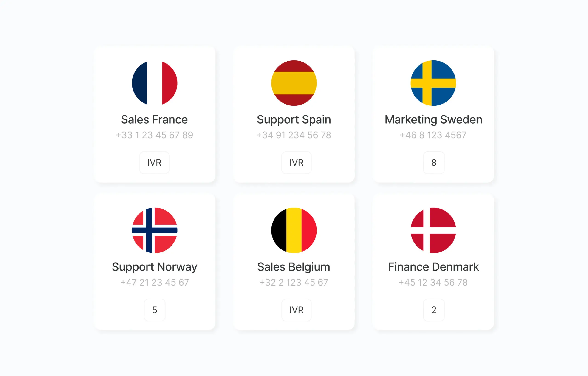Open the Finance Denmark title
The width and height of the screenshot is (588, 376).
pyautogui.click(x=433, y=267)
